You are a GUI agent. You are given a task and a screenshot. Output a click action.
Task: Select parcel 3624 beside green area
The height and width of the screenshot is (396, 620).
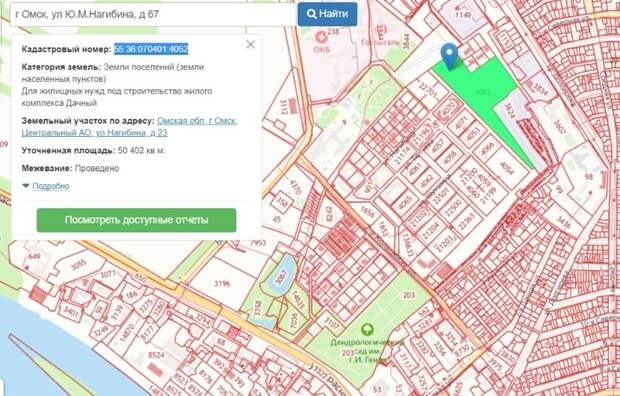tap(509, 111)
